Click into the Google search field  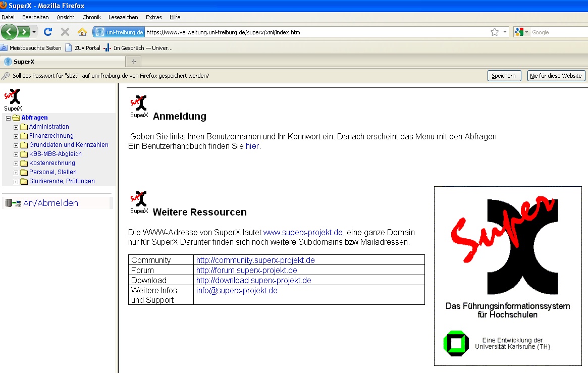point(558,32)
